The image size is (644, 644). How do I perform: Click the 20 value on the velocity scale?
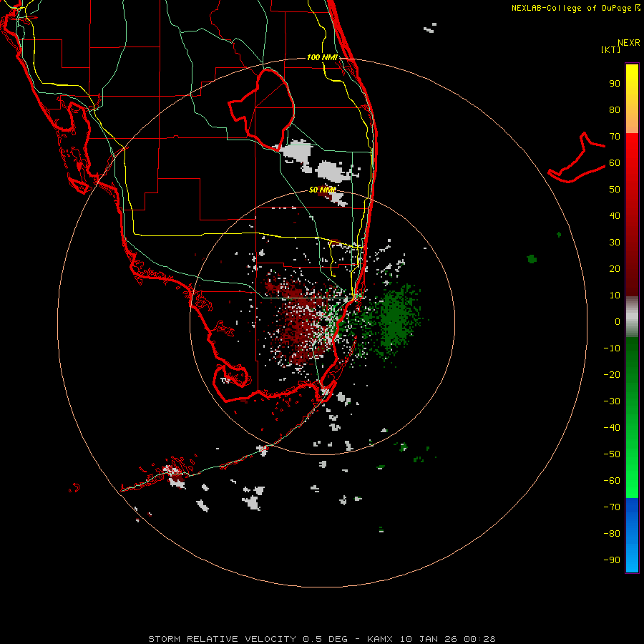tap(615, 268)
